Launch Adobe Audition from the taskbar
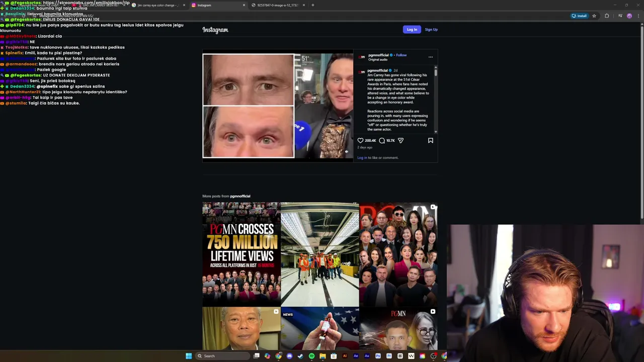Screen dimensions: 644x362 pos(367,356)
